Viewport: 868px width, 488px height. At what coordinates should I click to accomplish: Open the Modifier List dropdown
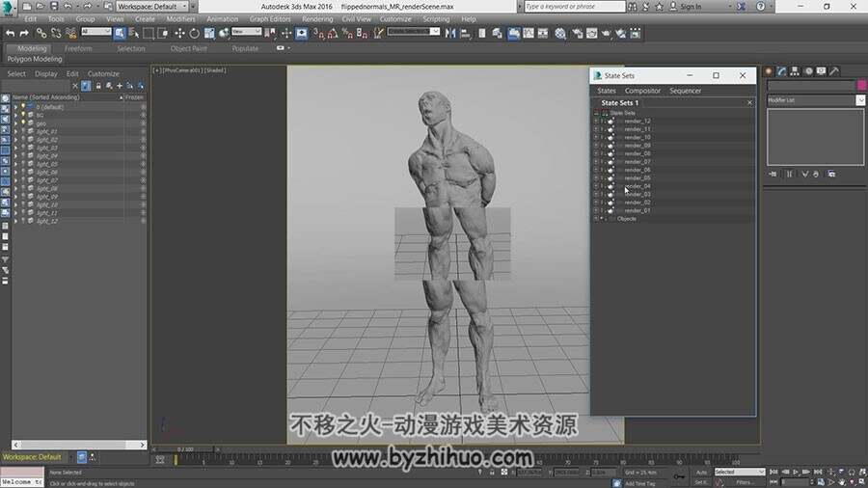point(816,100)
